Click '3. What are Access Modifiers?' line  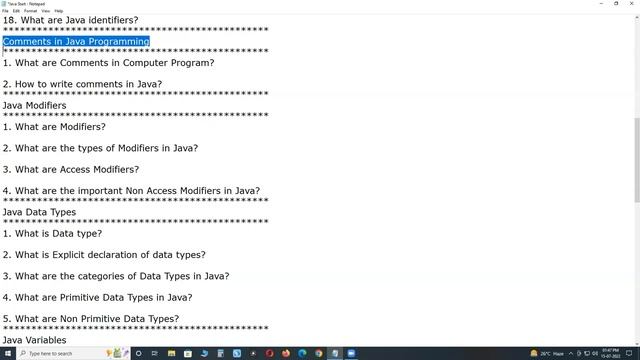(71, 169)
